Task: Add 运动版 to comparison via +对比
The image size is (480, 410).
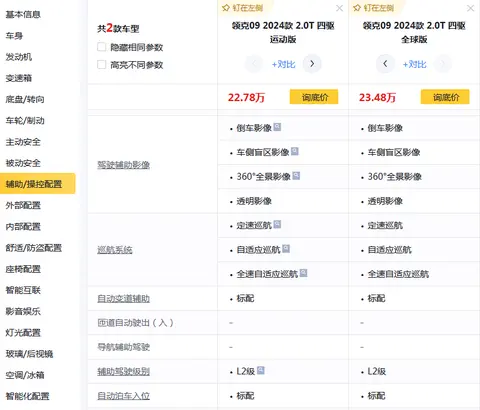Action: (283, 64)
